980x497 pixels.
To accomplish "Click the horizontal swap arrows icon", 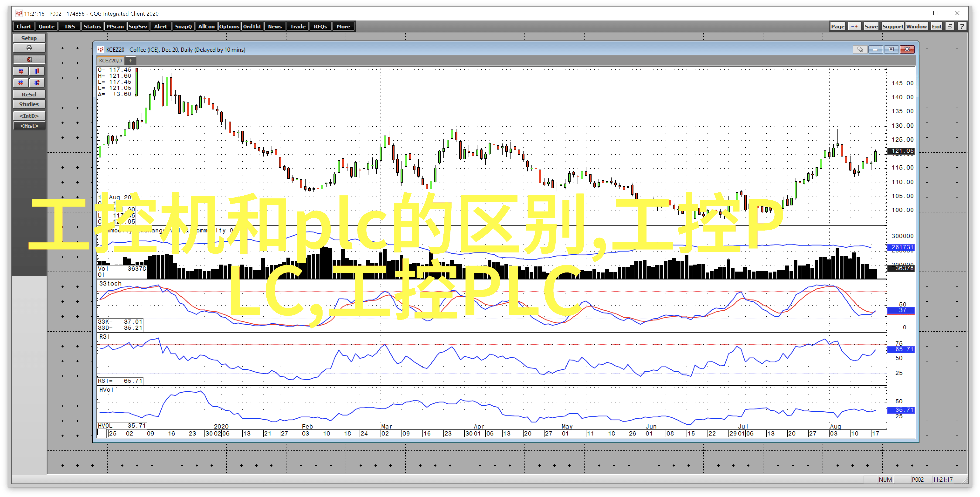I will 21,71.
